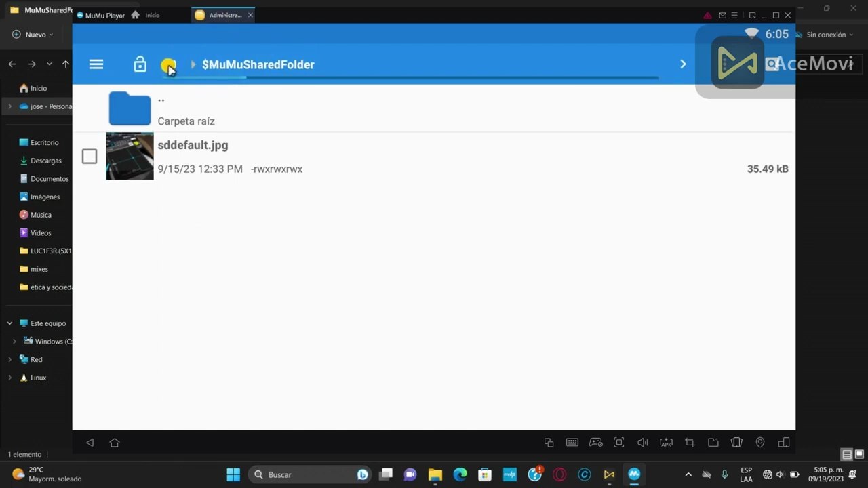868x488 pixels.
Task: Open the etica y sociedad folder in sidebar
Action: [45, 287]
